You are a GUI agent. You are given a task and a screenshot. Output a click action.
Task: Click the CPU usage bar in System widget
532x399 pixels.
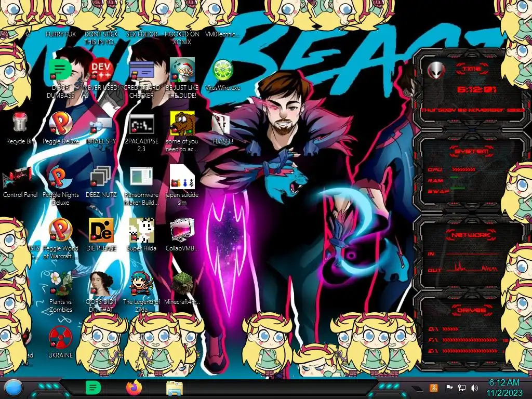[463, 169]
